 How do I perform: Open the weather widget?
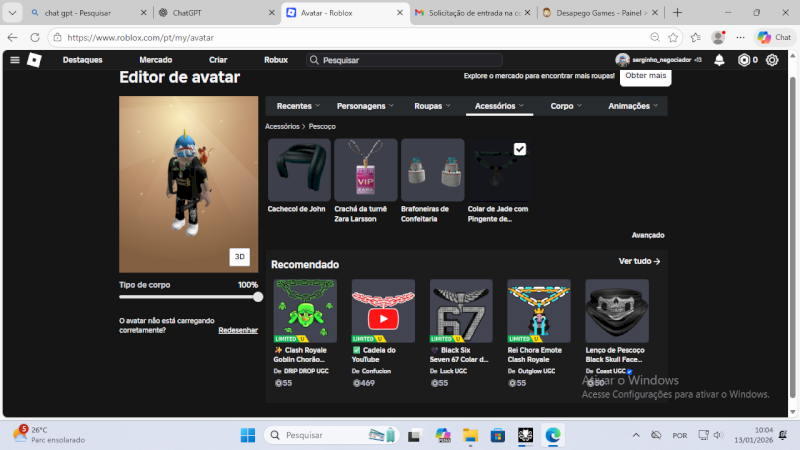pyautogui.click(x=48, y=435)
